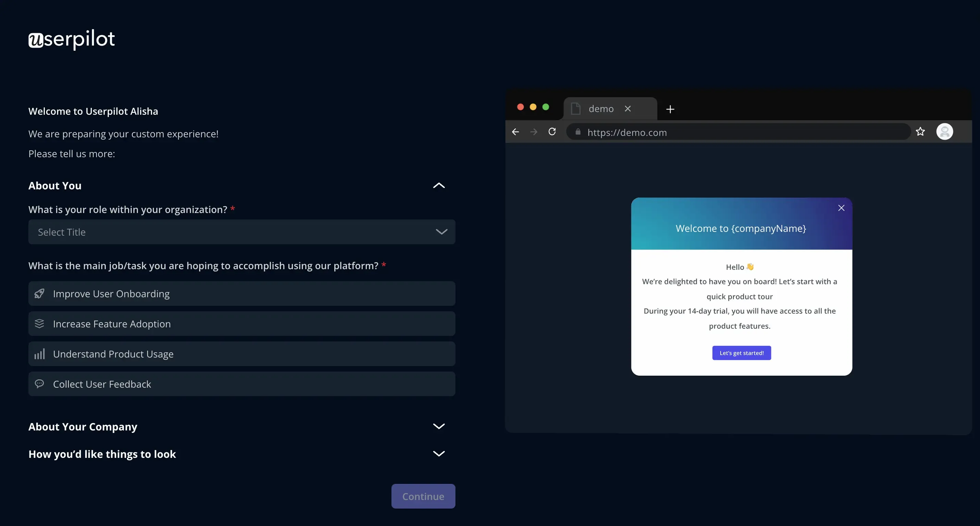Click the Welcome to Userpilot Alisha heading
Image resolution: width=980 pixels, height=526 pixels.
pyautogui.click(x=93, y=111)
